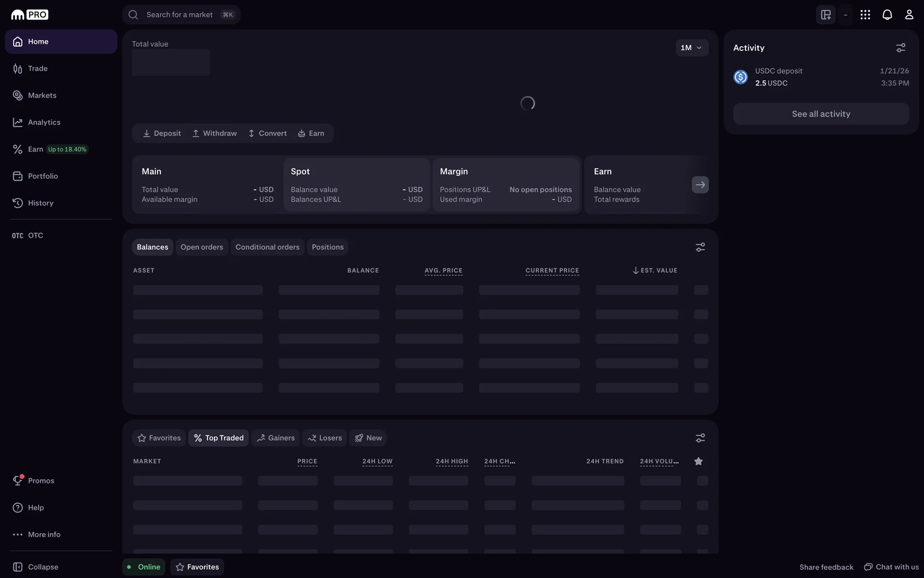Open markets table settings icon
This screenshot has height=578, width=924.
[x=700, y=438]
